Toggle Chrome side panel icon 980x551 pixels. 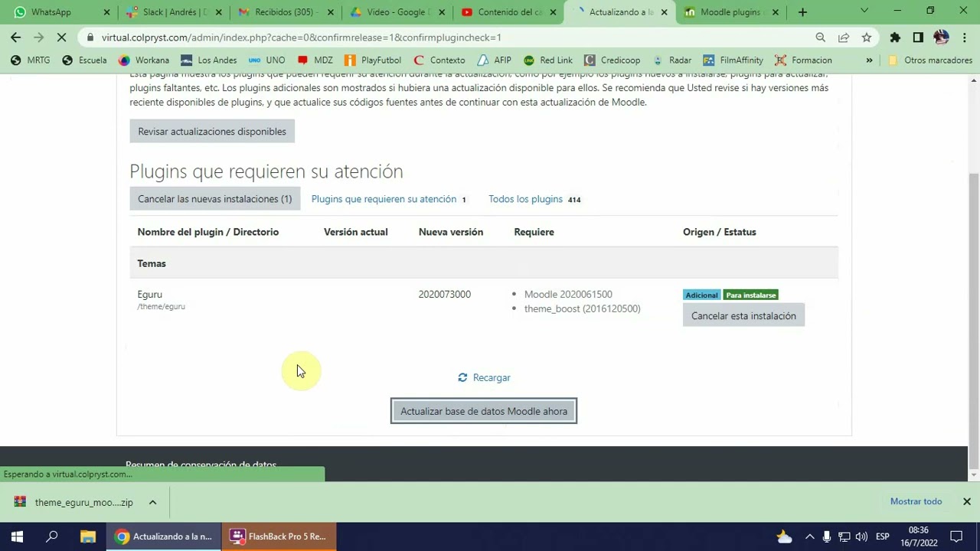[918, 37]
